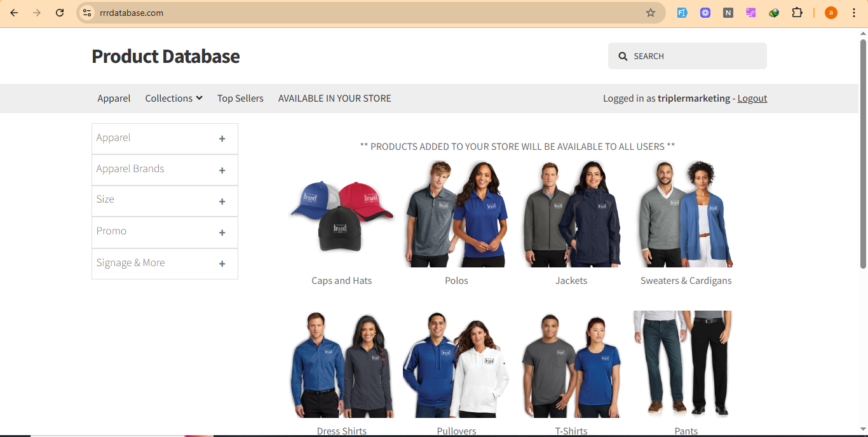868x437 pixels.
Task: Click the gray N extension icon
Action: pos(728,13)
